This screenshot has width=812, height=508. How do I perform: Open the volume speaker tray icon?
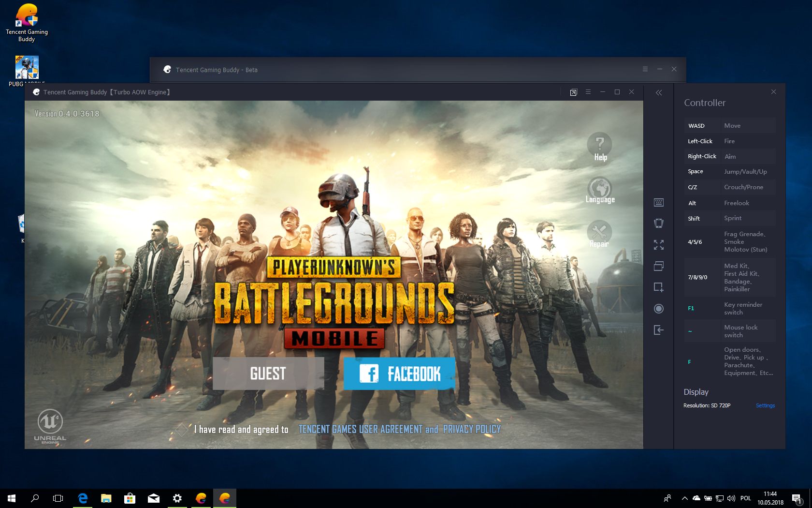tap(731, 498)
